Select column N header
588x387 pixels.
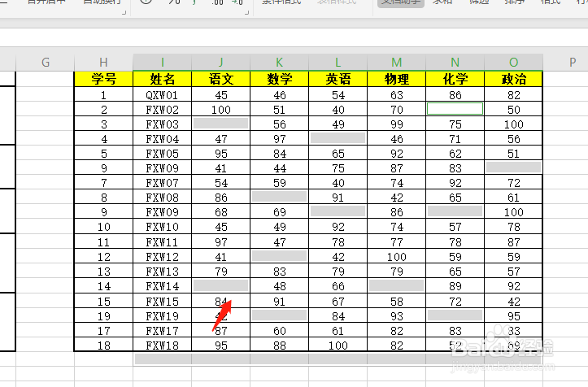pyautogui.click(x=455, y=63)
